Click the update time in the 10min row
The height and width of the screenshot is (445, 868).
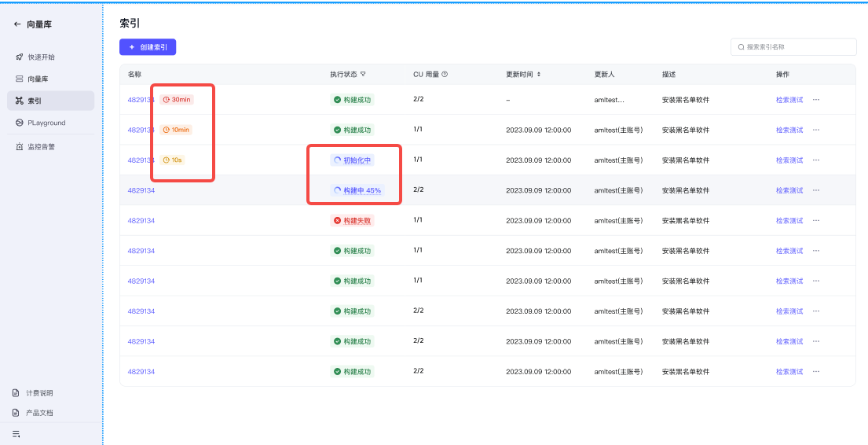coord(539,130)
